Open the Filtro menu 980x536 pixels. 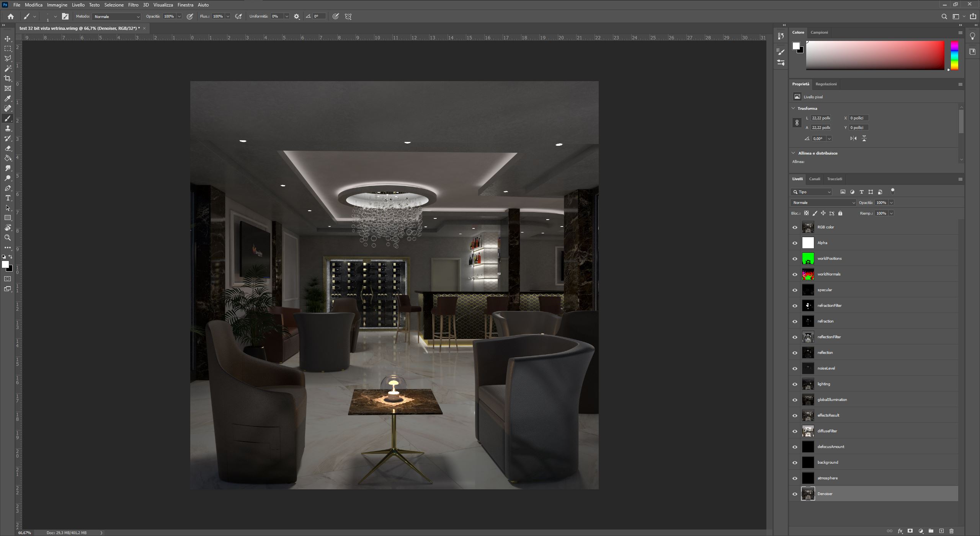133,5
